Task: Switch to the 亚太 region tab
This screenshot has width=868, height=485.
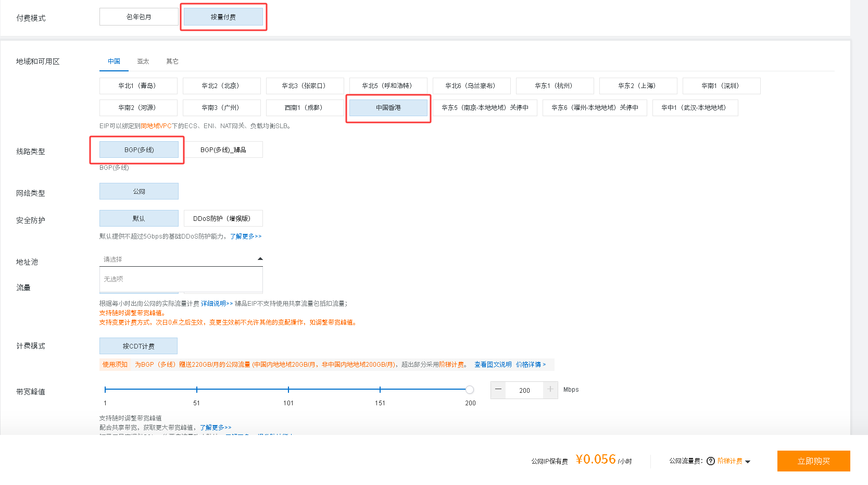Action: coord(143,61)
